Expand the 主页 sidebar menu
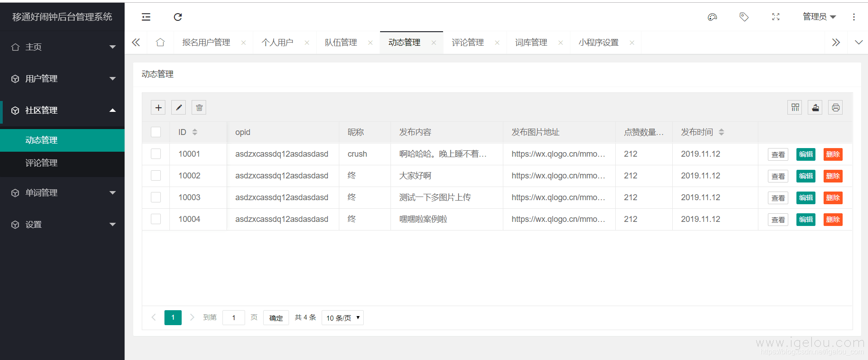 63,47
